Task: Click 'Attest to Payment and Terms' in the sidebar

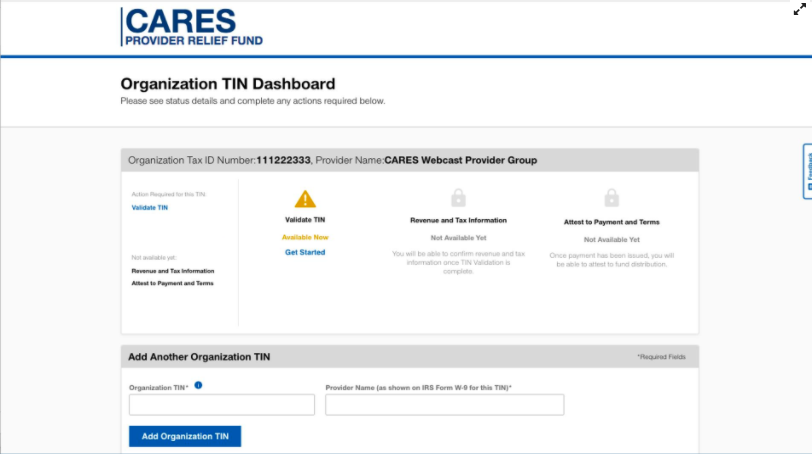Action: click(172, 283)
